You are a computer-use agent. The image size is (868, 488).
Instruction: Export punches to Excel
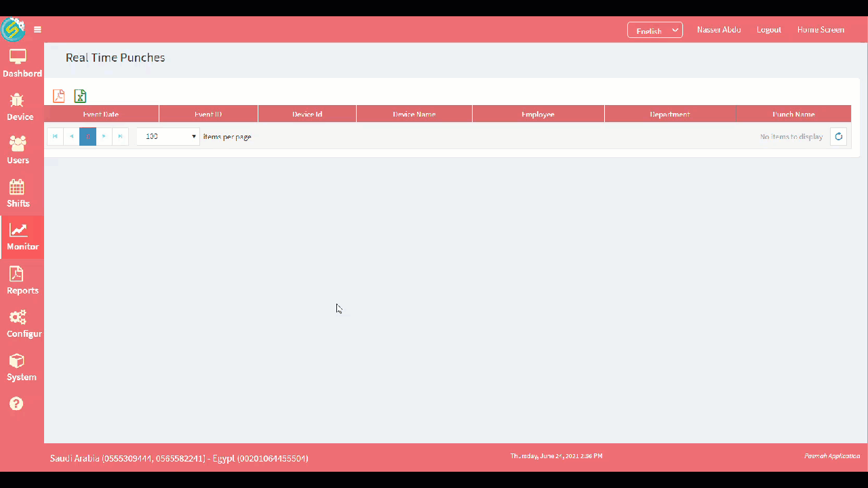80,96
